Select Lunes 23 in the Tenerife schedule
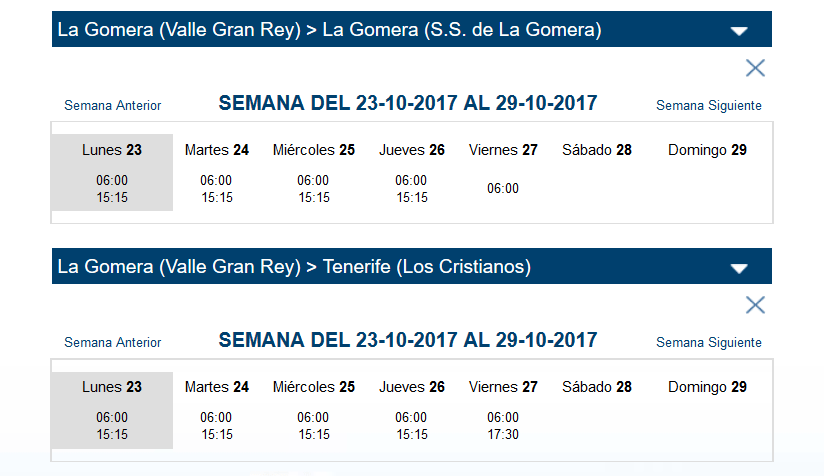This screenshot has width=824, height=476. coord(112,387)
